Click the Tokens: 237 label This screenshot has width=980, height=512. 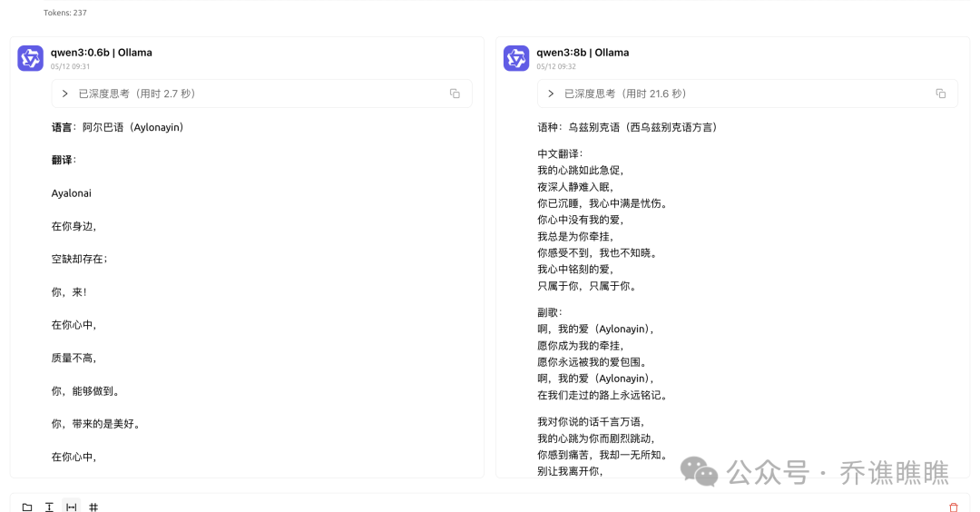tap(65, 13)
